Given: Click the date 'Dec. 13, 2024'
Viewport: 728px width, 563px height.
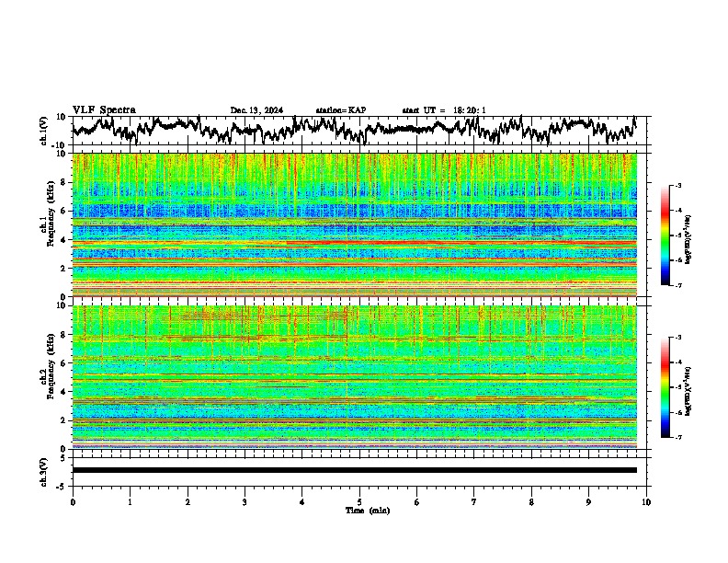Looking at the screenshot, I should coord(256,110).
